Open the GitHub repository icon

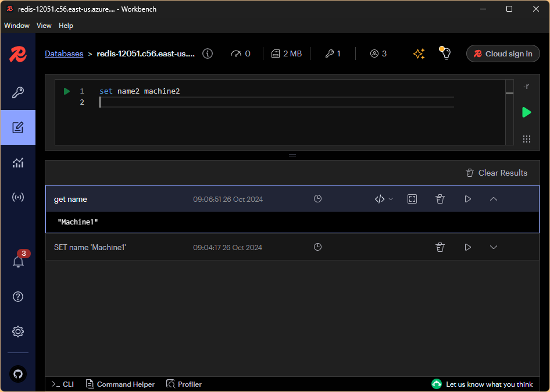click(18, 374)
